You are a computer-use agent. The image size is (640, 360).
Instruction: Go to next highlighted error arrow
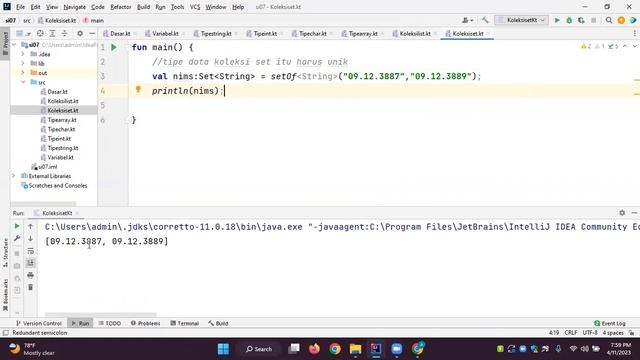pos(634,47)
